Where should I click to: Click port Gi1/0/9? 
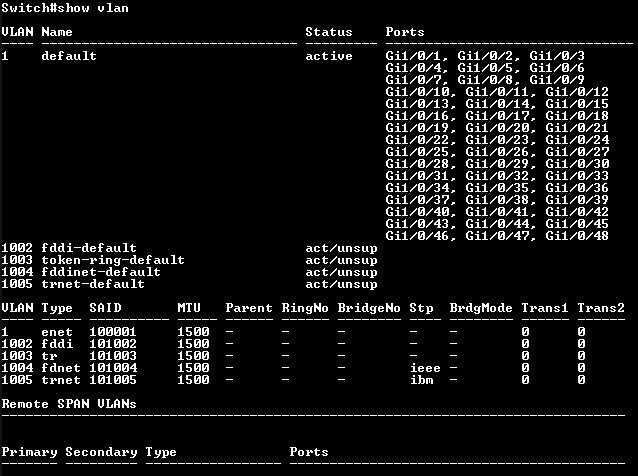pos(557,80)
